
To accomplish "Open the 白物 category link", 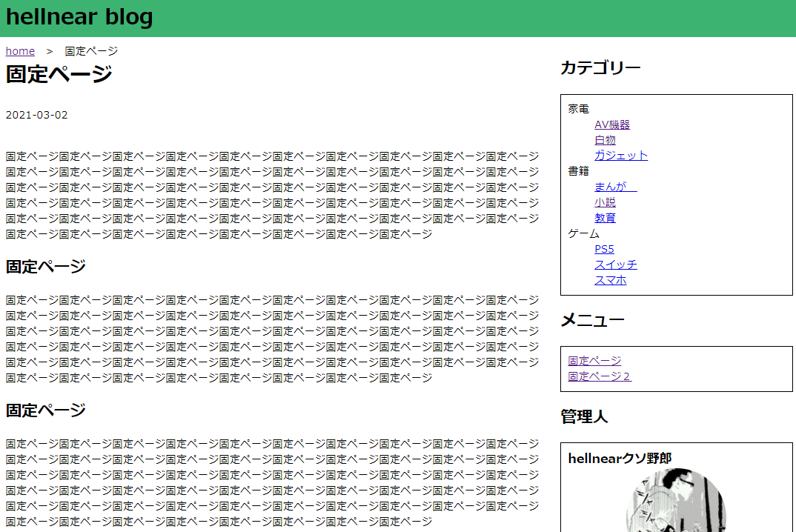I will click(605, 140).
